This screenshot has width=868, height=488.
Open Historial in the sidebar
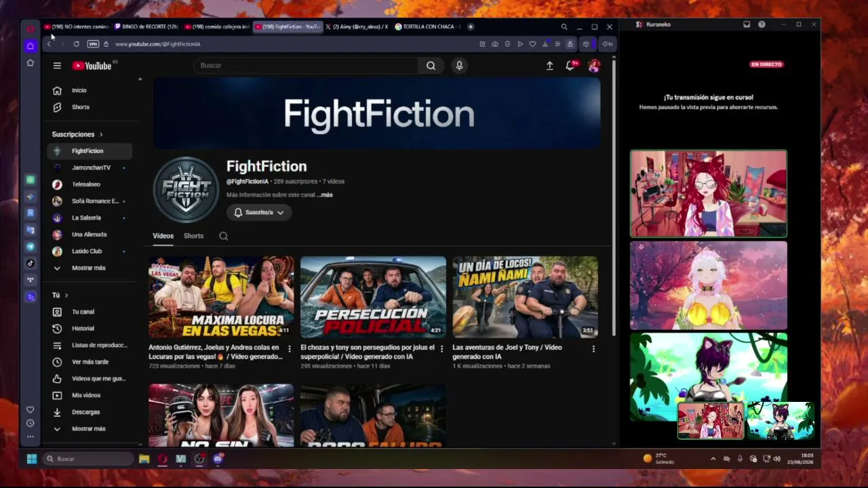(89, 329)
